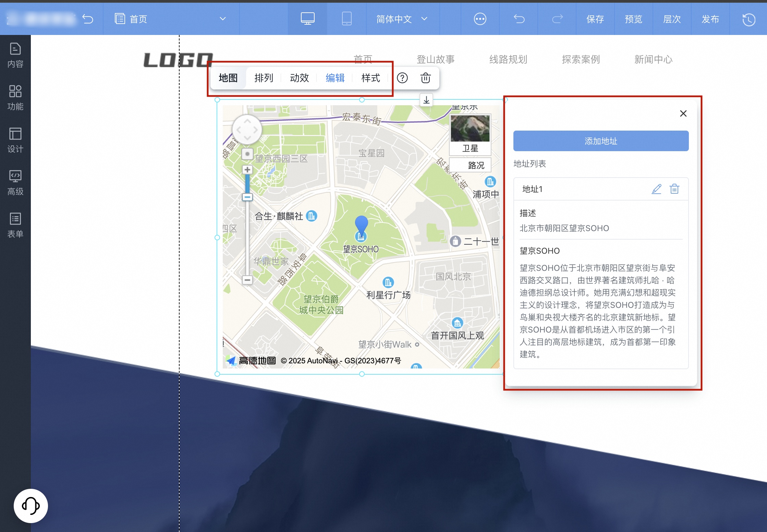Image resolution: width=767 pixels, height=532 pixels.
Task: Open the 设计 design sidebar panel
Action: click(x=15, y=140)
